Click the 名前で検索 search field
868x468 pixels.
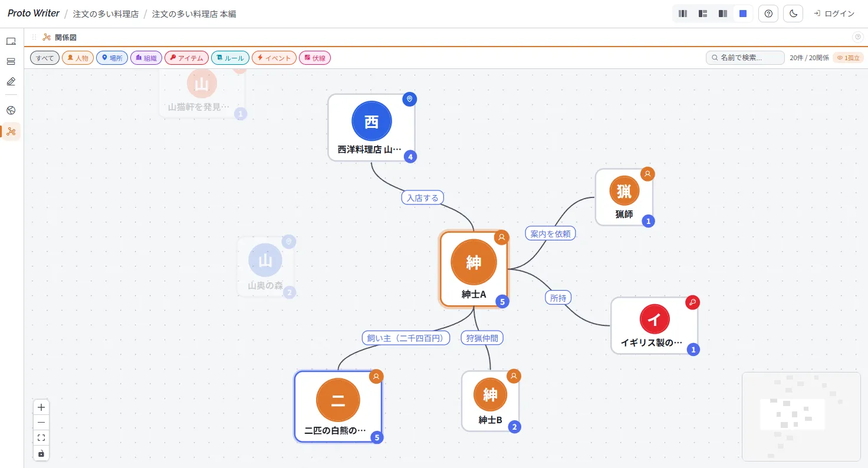[745, 58]
